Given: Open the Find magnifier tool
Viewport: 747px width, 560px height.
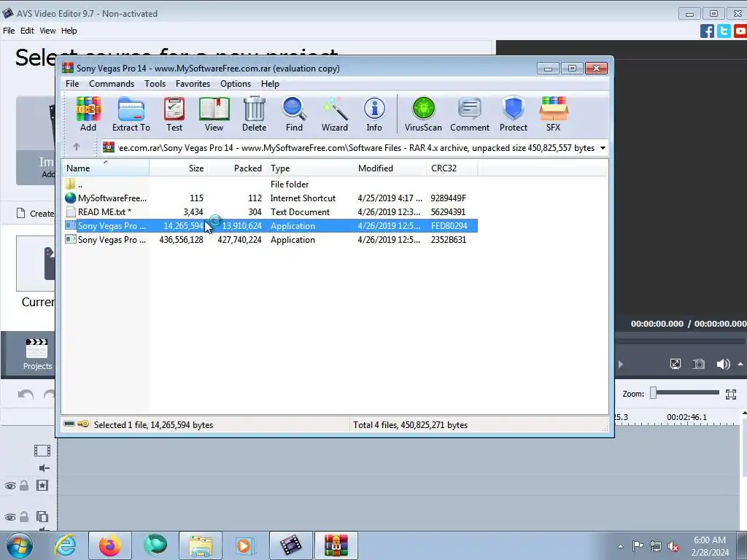Looking at the screenshot, I should coord(294,114).
